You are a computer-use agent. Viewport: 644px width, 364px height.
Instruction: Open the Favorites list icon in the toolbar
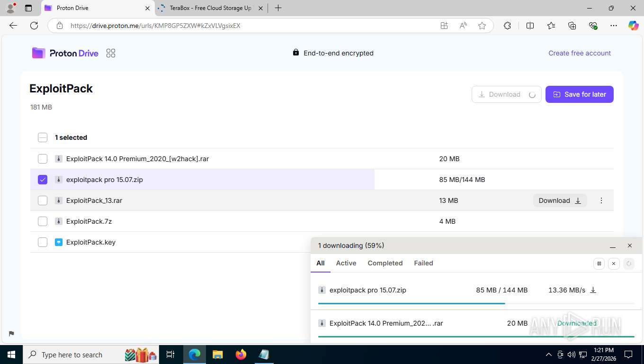[x=551, y=26]
